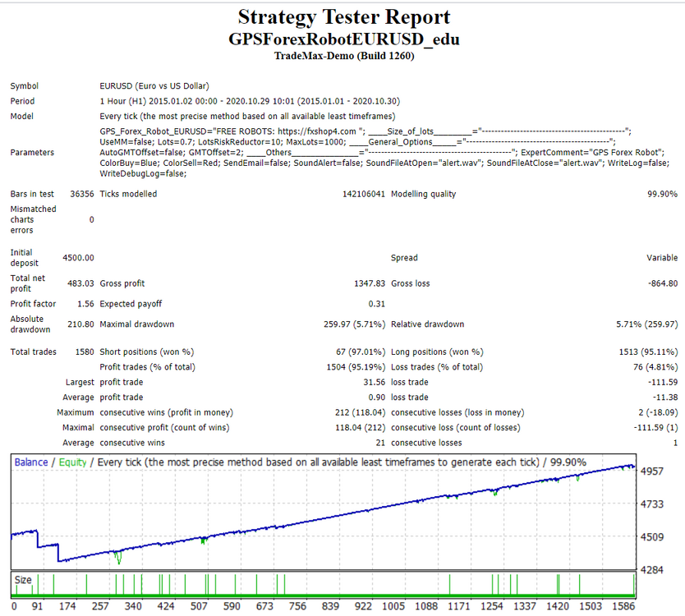The height and width of the screenshot is (616, 685).
Task: Click Profit trades value 1504 (95.19%)
Action: tap(356, 367)
